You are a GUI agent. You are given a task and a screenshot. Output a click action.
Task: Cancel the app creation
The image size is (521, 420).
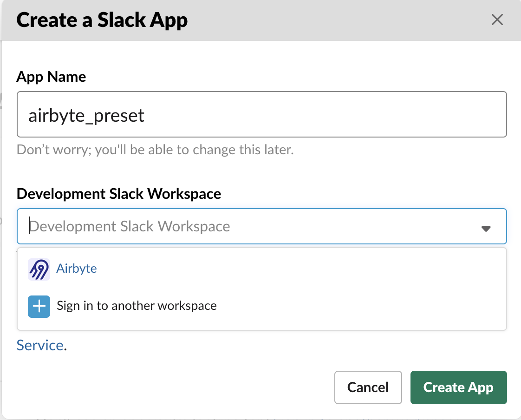point(368,387)
